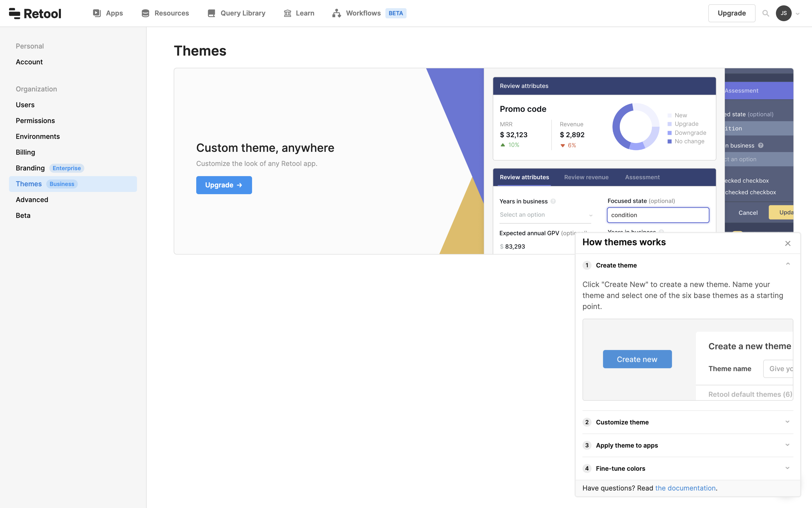
Task: Click the Create new button in preview
Action: (637, 359)
